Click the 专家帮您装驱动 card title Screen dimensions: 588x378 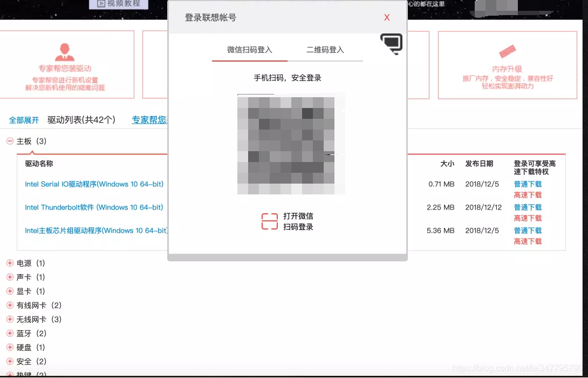(65, 69)
